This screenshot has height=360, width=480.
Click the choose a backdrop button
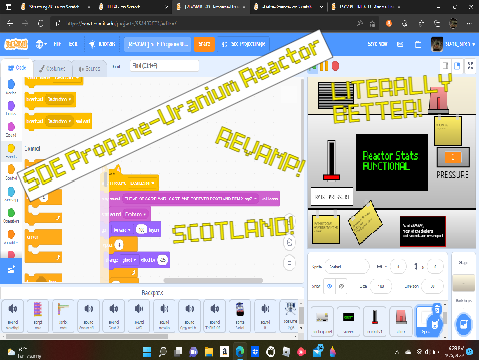464,323
